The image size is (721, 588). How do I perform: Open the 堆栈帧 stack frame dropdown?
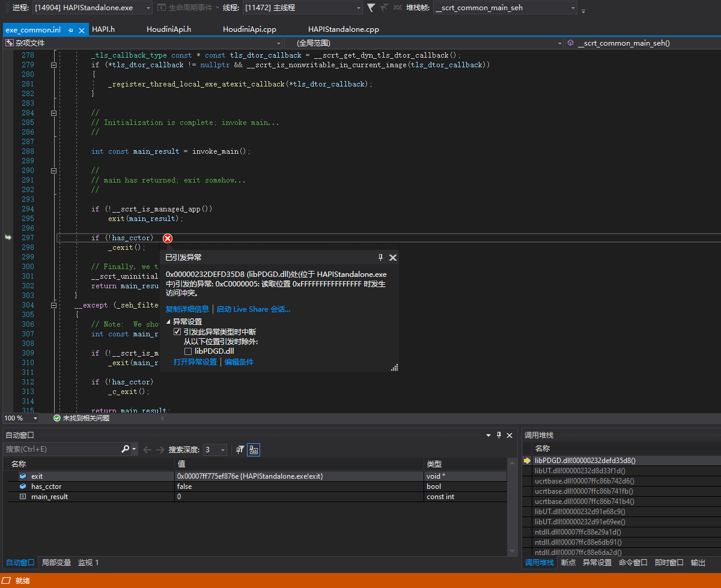pos(574,8)
